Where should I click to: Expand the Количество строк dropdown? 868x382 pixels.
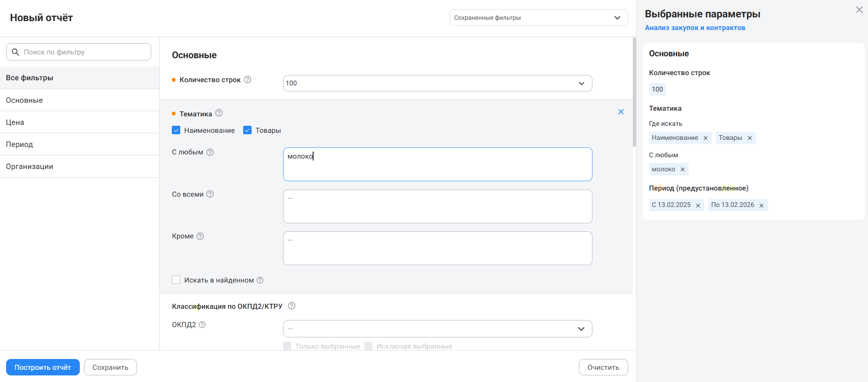click(x=437, y=84)
